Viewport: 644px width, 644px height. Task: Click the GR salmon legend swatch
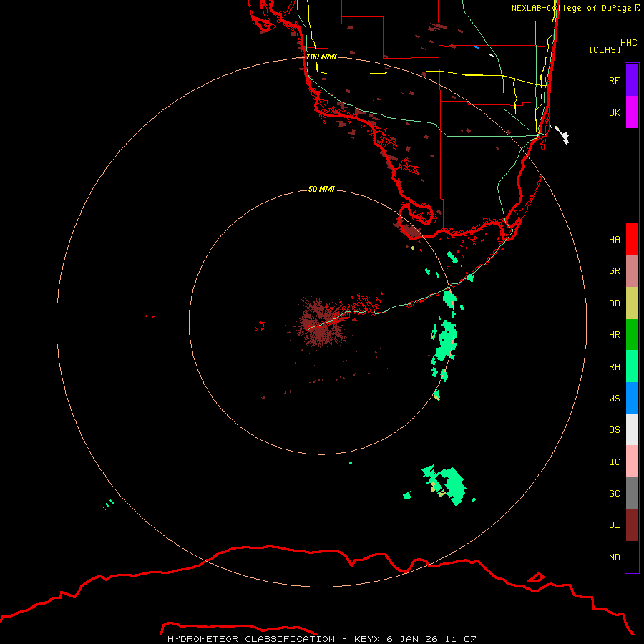click(632, 271)
